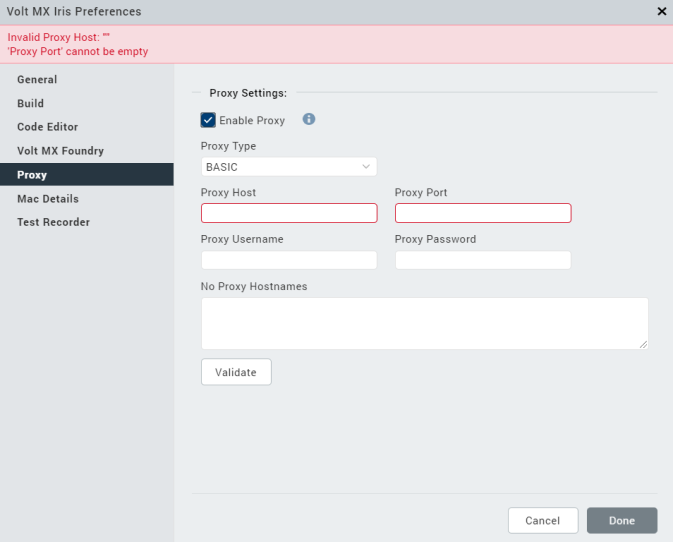
Task: Click into the Proxy Port field
Action: [483, 213]
